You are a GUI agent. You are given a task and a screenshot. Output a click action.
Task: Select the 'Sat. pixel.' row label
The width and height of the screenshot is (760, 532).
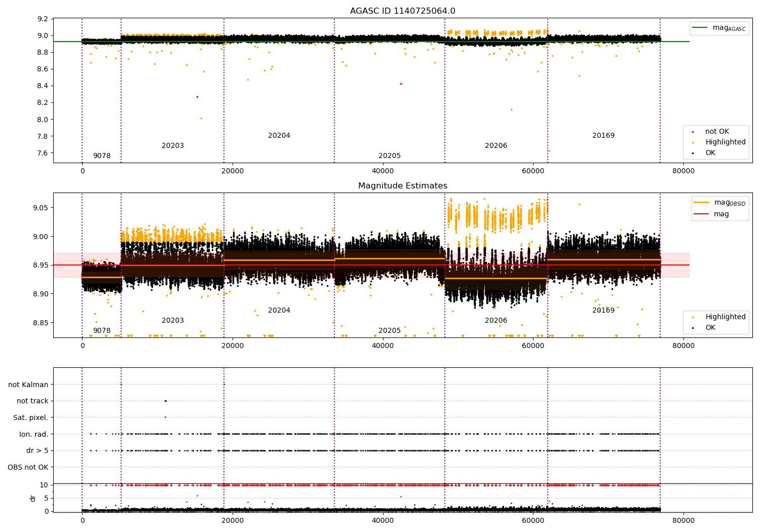pos(30,417)
